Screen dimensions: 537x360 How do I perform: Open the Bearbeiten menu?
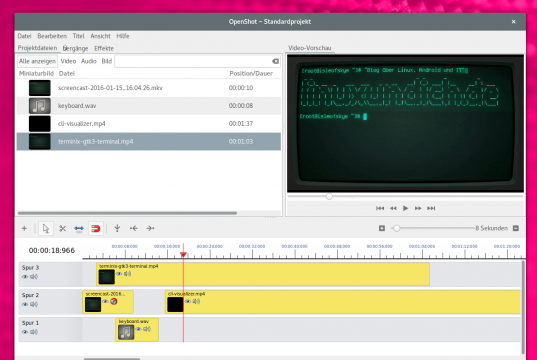(52, 36)
